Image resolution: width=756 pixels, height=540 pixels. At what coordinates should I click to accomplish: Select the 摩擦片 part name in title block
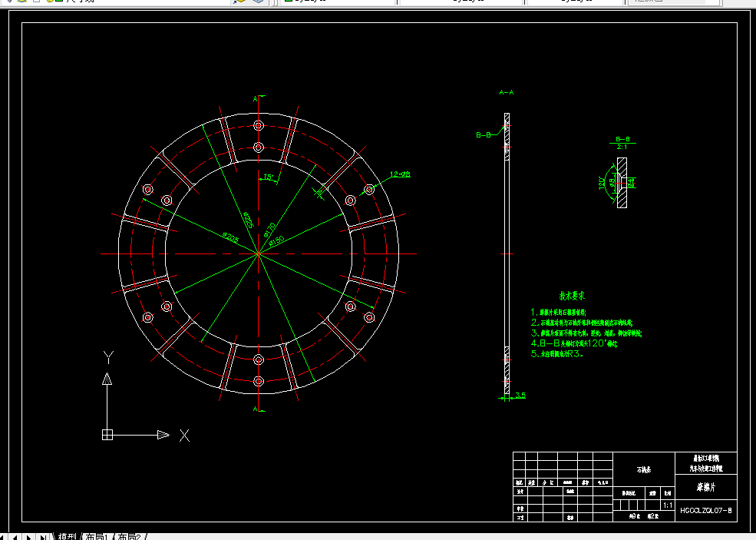pos(706,487)
